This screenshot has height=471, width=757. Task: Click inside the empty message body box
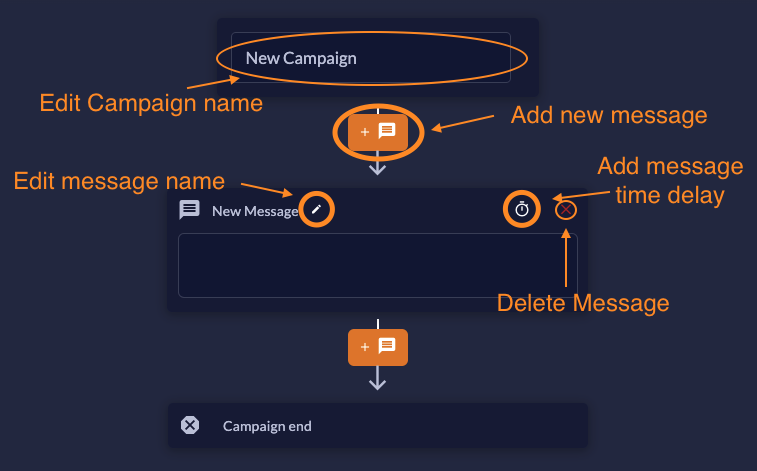(x=378, y=265)
